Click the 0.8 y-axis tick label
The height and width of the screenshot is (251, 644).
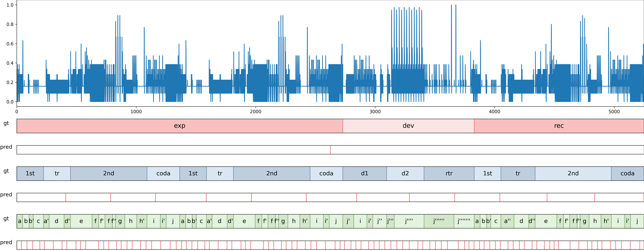pyautogui.click(x=10, y=24)
